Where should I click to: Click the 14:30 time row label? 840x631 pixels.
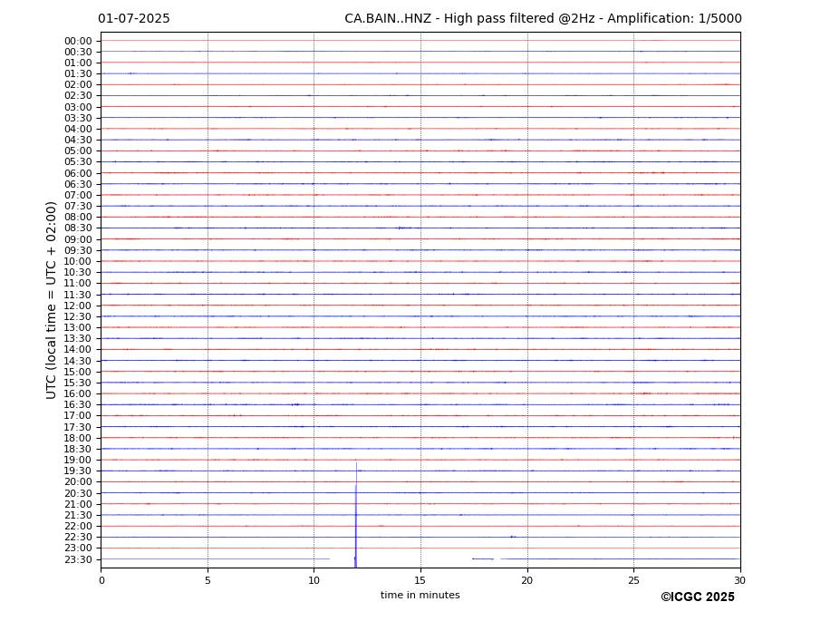coord(78,361)
